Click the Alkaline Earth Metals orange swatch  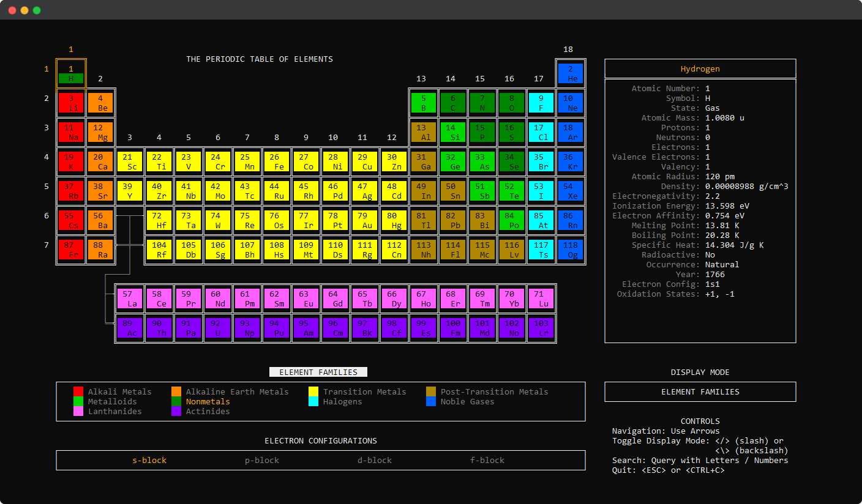coord(176,391)
